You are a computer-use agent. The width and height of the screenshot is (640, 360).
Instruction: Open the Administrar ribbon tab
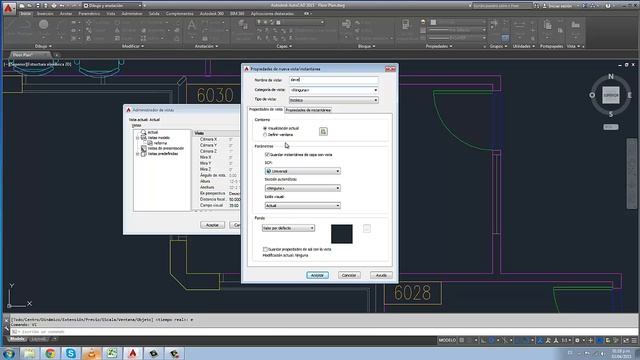pos(132,13)
